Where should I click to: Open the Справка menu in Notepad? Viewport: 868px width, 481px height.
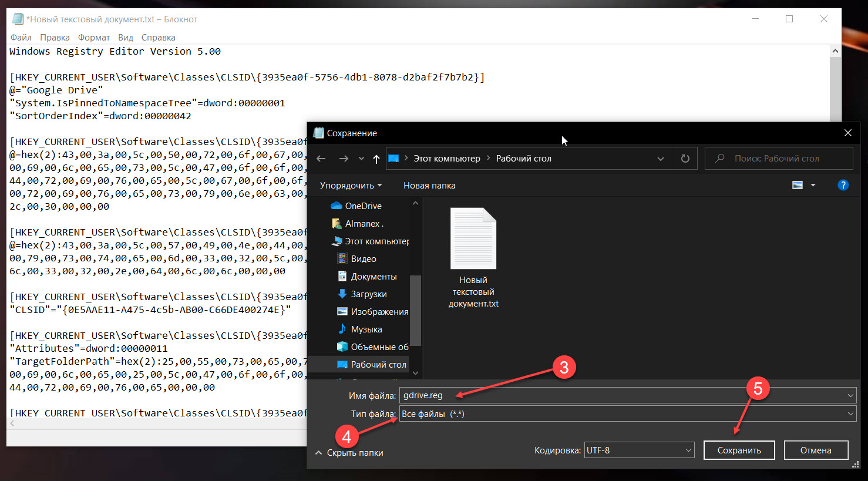(159, 38)
